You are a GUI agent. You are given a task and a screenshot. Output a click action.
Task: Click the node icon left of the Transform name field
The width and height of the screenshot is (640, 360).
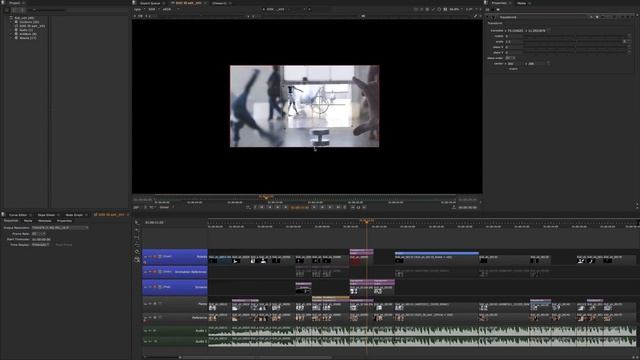click(493, 17)
